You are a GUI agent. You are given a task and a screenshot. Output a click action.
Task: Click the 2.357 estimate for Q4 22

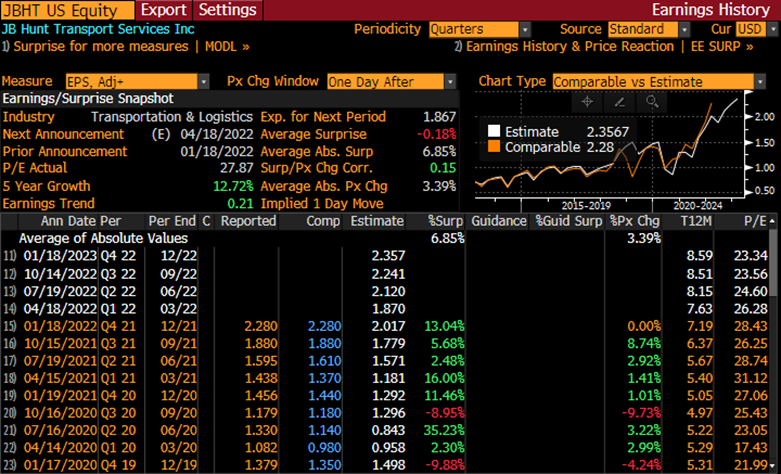click(389, 256)
